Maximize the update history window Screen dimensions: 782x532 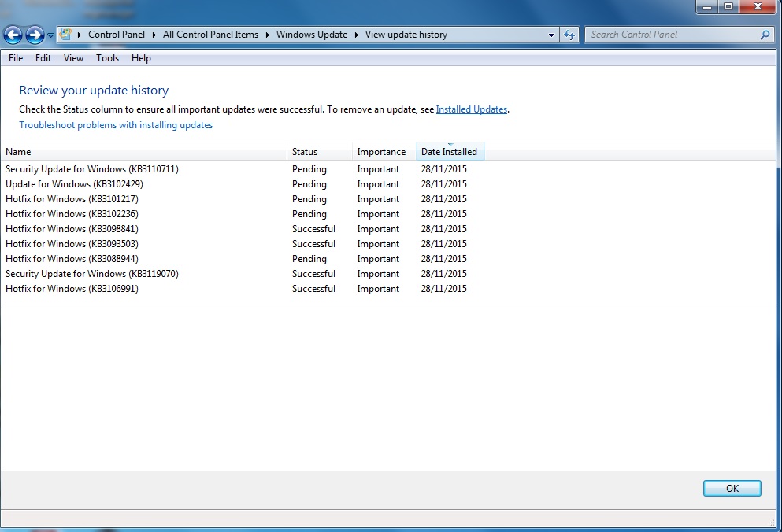click(728, 6)
